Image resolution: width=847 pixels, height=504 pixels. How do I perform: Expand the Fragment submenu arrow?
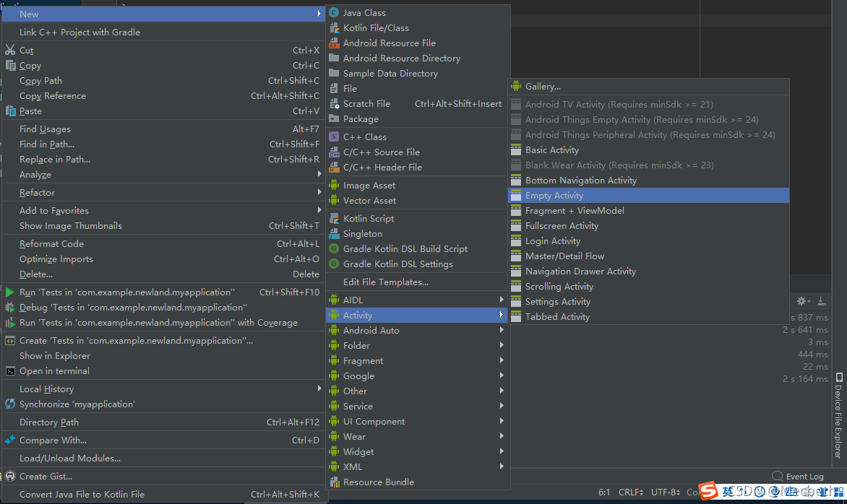pos(502,360)
